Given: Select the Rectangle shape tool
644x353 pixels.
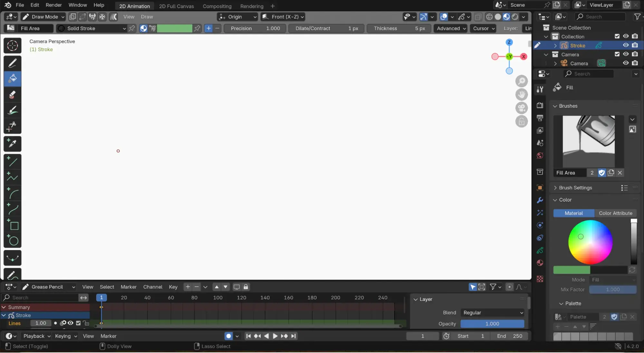Looking at the screenshot, I should pos(12,225).
